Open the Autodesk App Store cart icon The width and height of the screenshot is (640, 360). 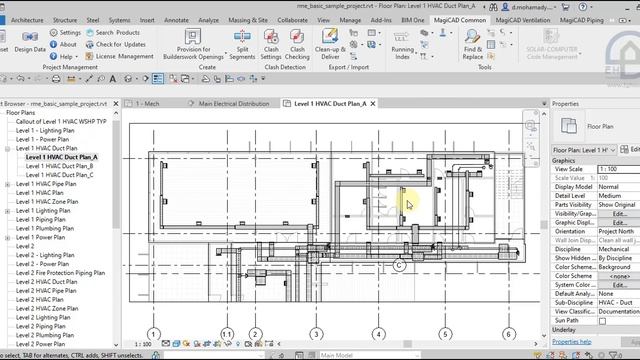[x=566, y=7]
